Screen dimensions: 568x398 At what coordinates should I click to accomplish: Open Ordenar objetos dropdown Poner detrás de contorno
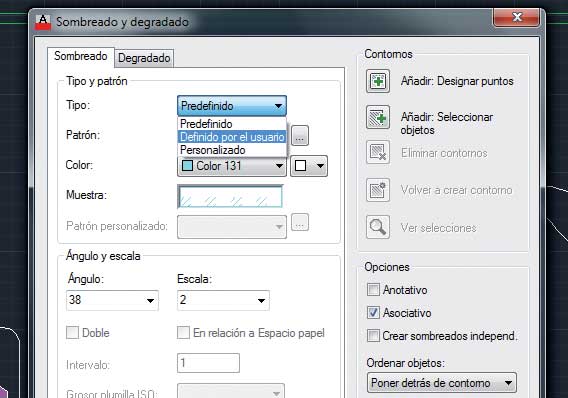click(x=442, y=383)
